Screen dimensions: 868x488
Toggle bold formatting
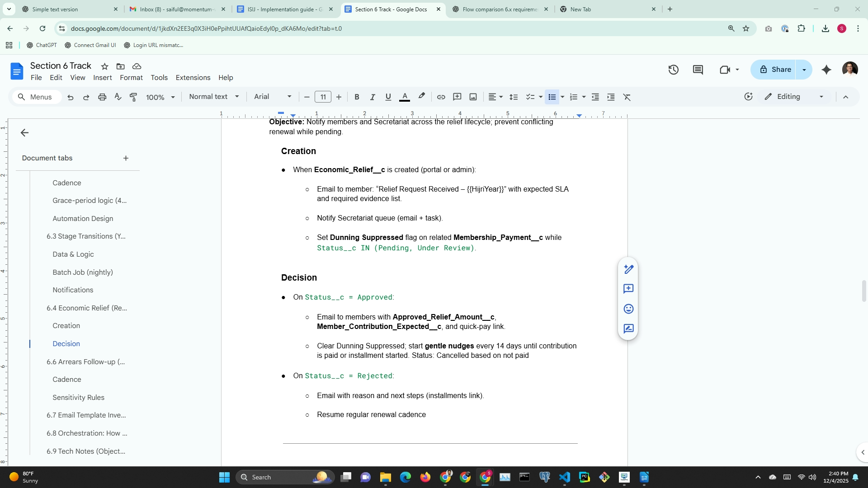tap(357, 97)
